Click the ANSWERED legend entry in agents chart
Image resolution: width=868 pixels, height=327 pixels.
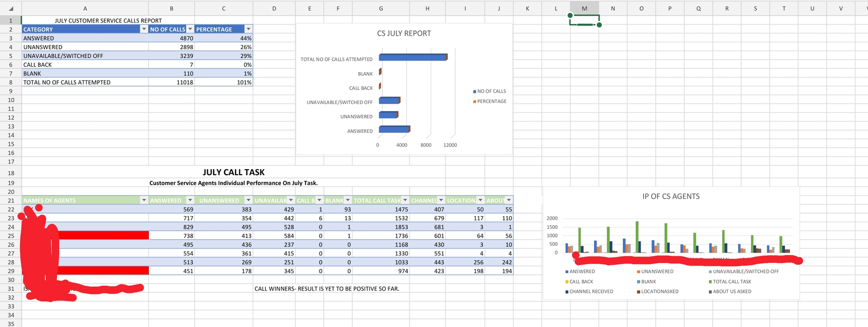coord(580,272)
